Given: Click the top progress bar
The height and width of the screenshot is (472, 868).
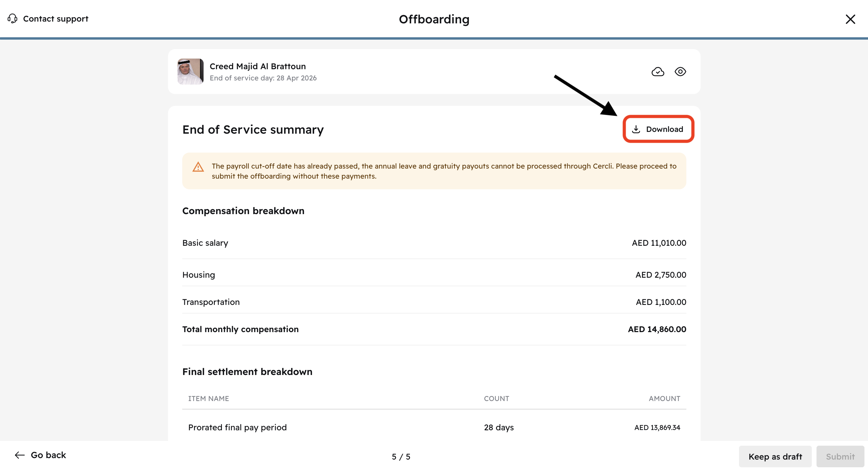Looking at the screenshot, I should coord(434,38).
